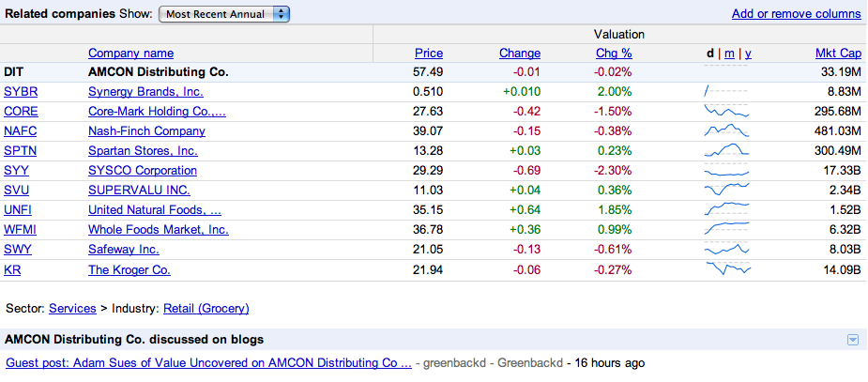Collapse the discussed on blogs section

click(x=853, y=340)
